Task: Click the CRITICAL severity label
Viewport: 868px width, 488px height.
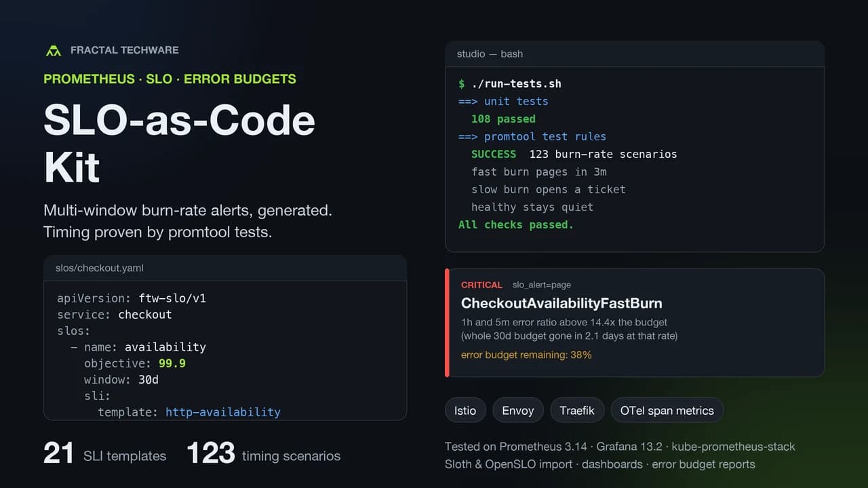Action: [x=481, y=285]
